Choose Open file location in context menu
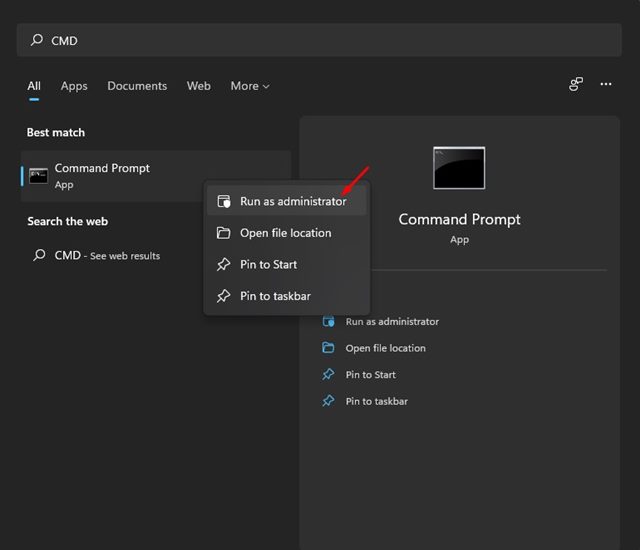640x550 pixels. [x=285, y=233]
